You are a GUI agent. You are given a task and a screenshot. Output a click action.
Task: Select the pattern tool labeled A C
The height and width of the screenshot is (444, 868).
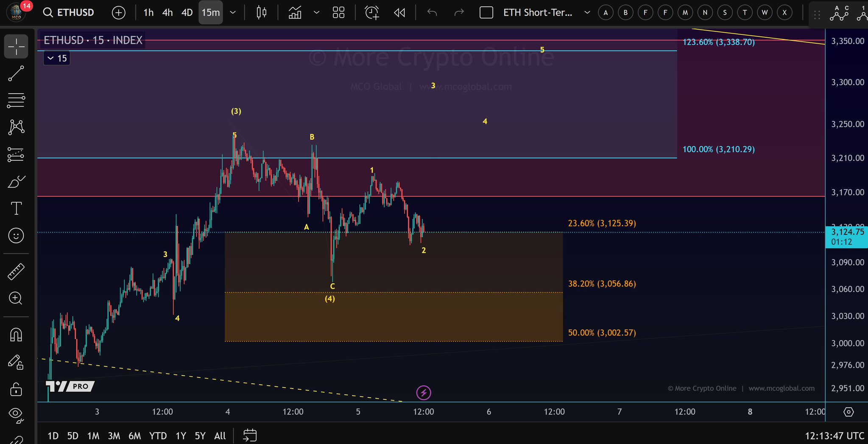[840, 14]
